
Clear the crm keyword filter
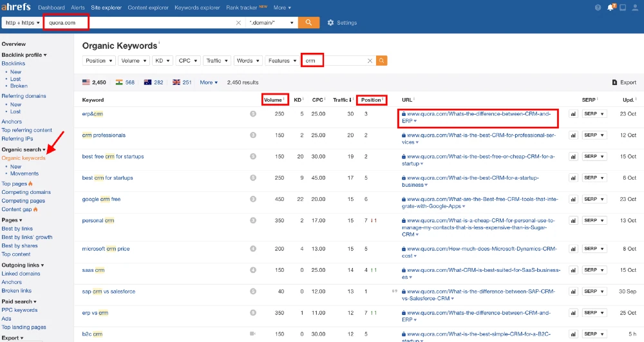pyautogui.click(x=370, y=61)
